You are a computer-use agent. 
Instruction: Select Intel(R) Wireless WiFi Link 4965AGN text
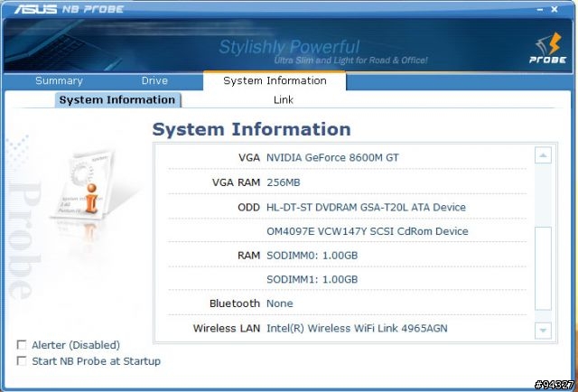point(357,328)
